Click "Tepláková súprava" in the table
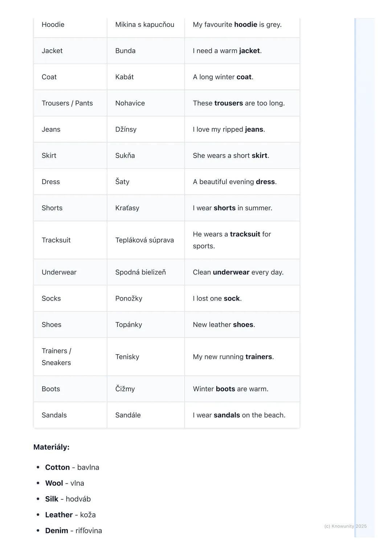392x555 pixels. pos(144,240)
